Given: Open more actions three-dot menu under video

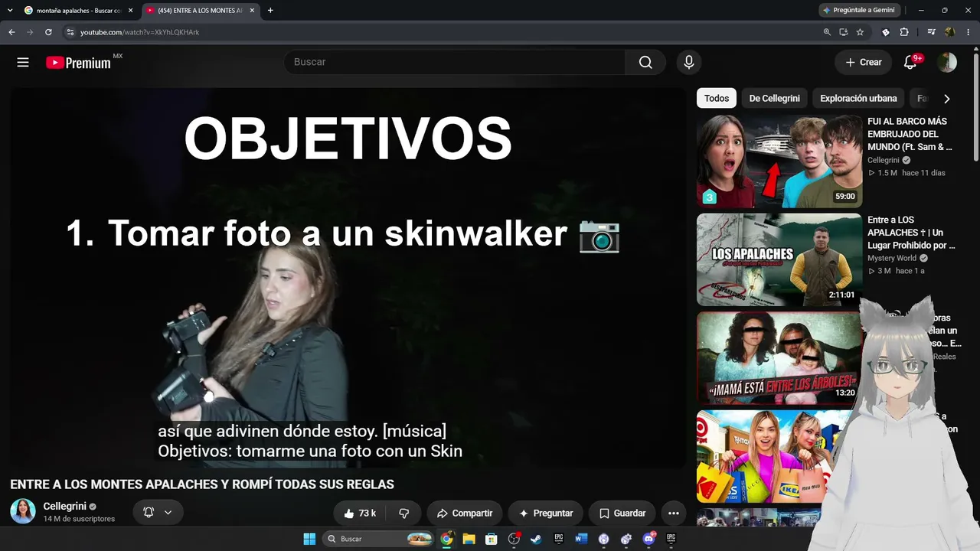Looking at the screenshot, I should 674,514.
